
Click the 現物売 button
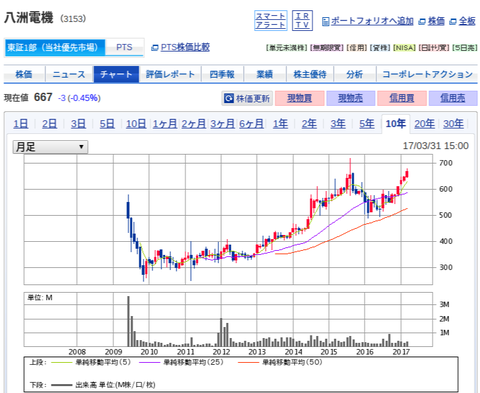tap(351, 98)
